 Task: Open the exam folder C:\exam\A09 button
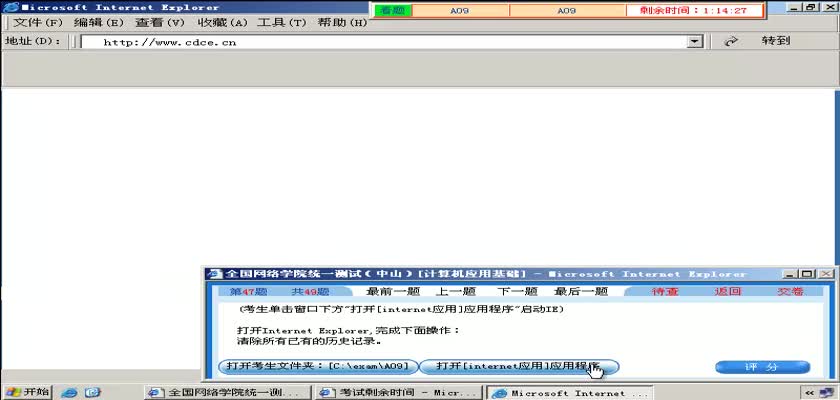pos(318,367)
